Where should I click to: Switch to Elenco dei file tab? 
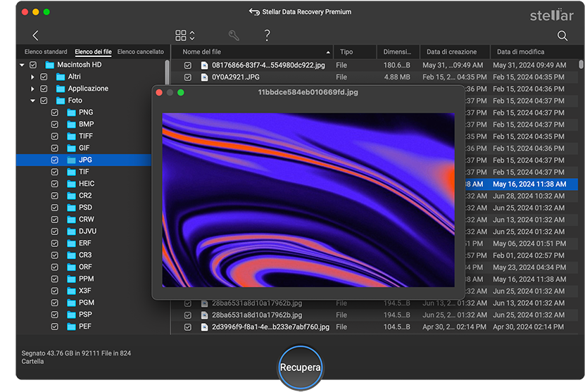[93, 52]
